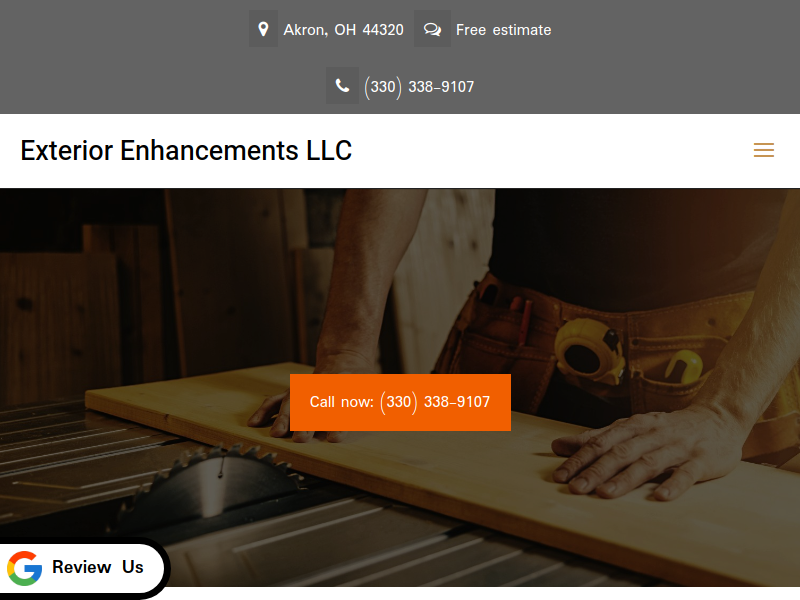The image size is (800, 600).
Task: Open the Free estimate link
Action: pos(503,30)
